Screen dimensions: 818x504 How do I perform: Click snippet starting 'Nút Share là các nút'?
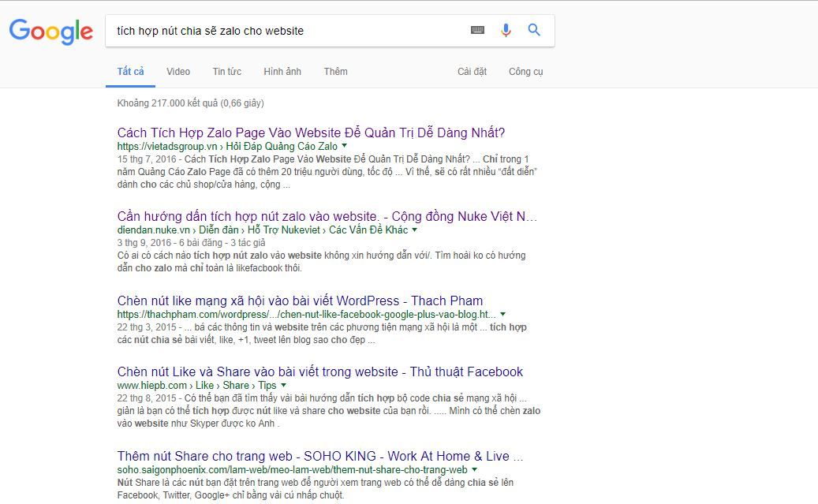coord(315,488)
